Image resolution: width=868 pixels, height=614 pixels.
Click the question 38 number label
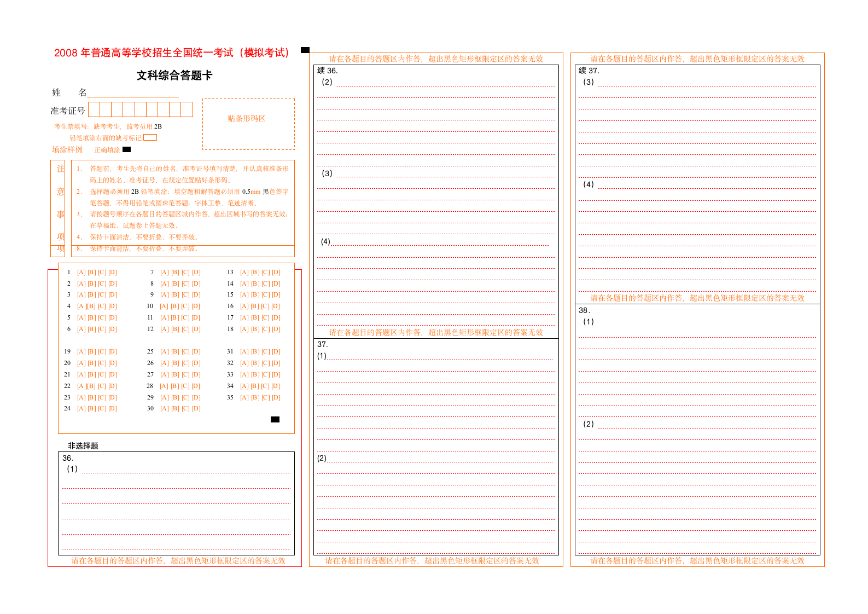pyautogui.click(x=584, y=310)
